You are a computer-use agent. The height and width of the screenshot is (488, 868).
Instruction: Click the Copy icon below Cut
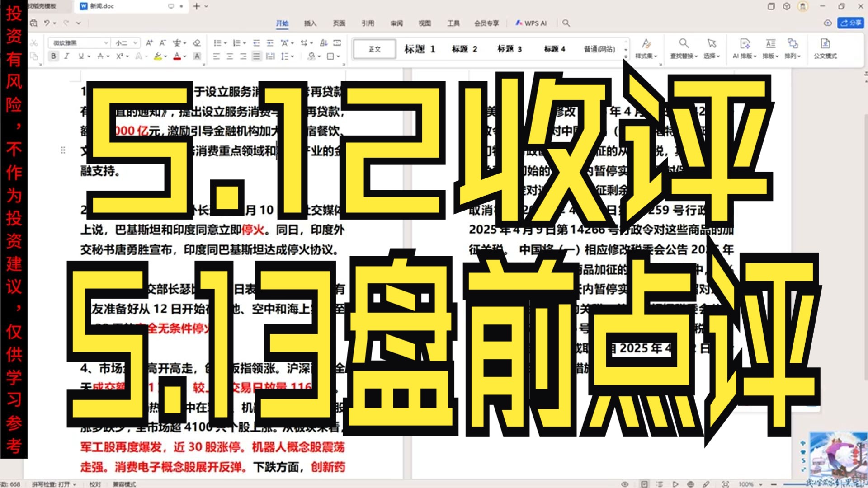pos(34,56)
